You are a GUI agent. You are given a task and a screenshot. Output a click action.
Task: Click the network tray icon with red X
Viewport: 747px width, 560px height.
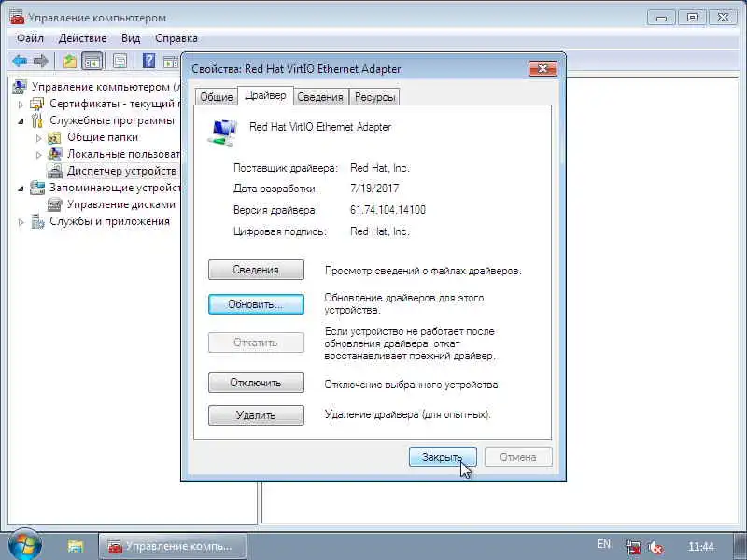tap(633, 547)
